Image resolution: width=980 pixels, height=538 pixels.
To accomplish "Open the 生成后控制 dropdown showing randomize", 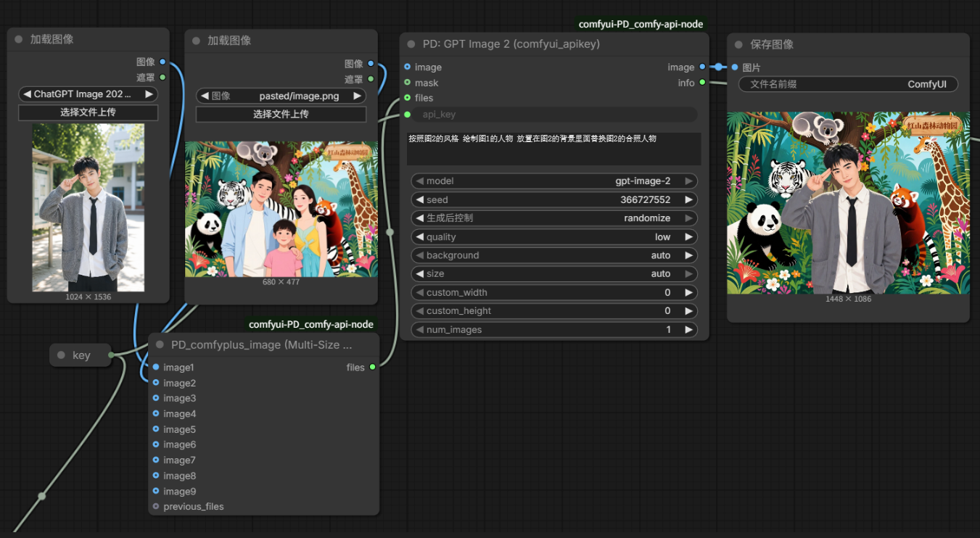I will coord(554,218).
